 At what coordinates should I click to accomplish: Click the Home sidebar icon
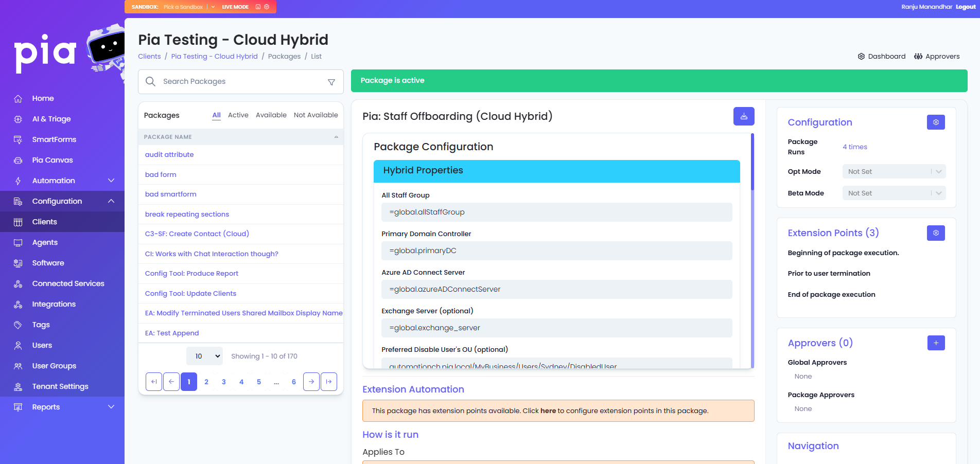pos(18,98)
